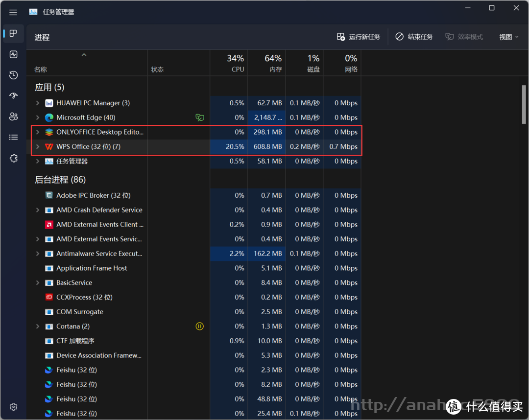Viewport: 529px width, 420px height.
Task: Click 效率模式 button
Action: 464,37
